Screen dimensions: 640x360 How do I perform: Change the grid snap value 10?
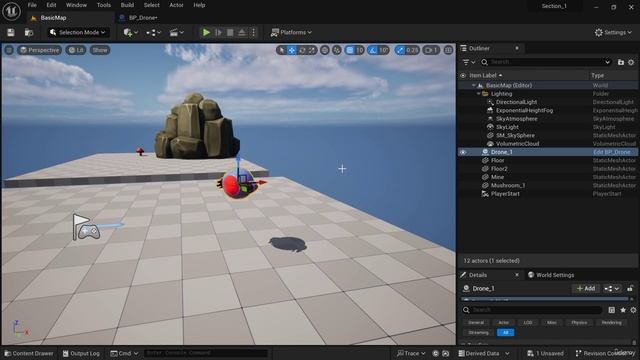tap(359, 50)
